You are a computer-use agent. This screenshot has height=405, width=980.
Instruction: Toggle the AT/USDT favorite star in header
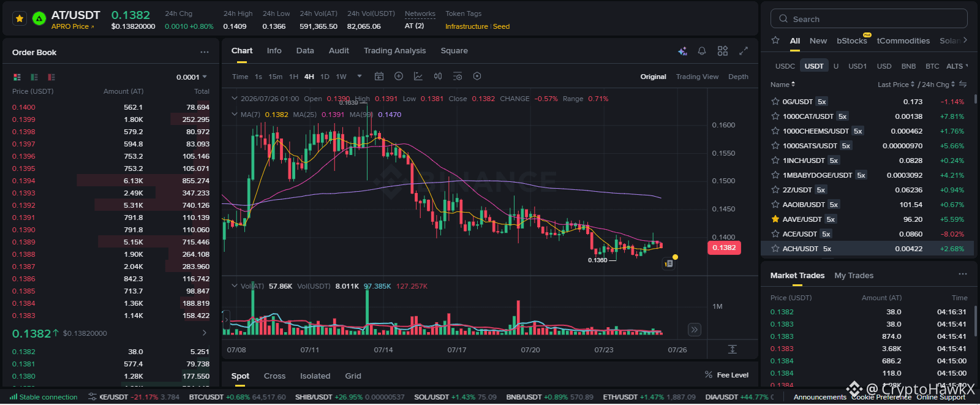[20, 18]
